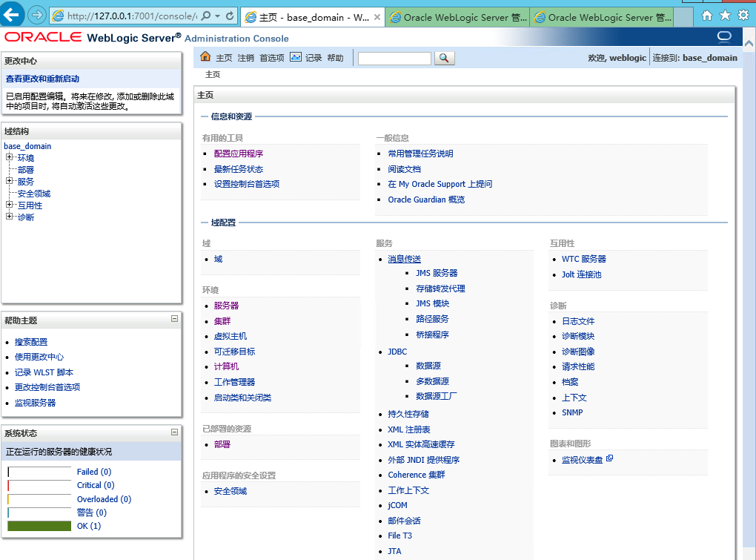Close the 主页 - base_domain browser tab
Screen dimensions: 756x560
pos(377,17)
